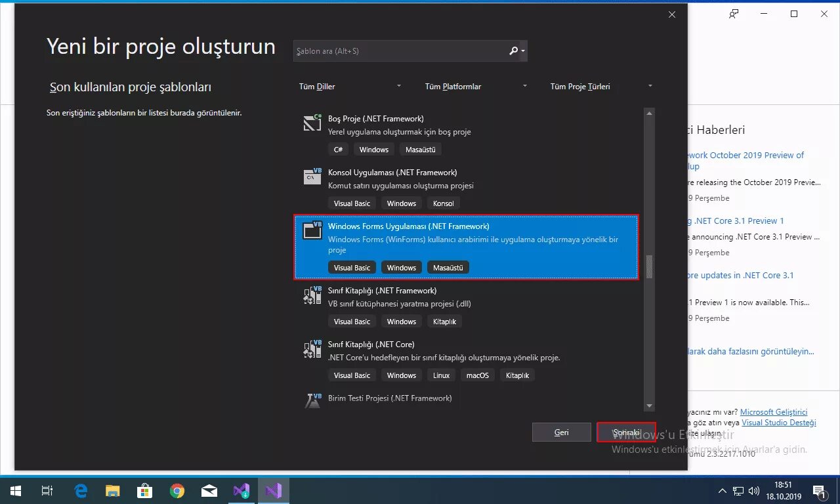Click the Geri button
840x504 pixels.
point(561,432)
